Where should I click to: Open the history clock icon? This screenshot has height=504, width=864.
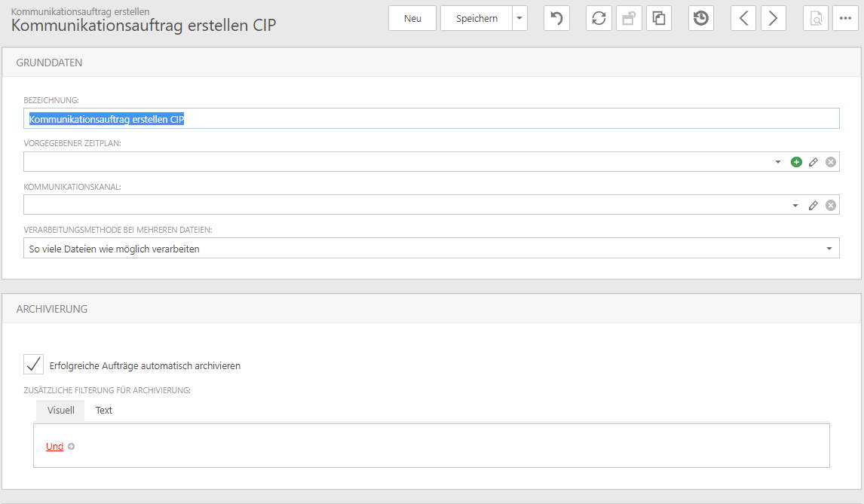click(x=701, y=19)
